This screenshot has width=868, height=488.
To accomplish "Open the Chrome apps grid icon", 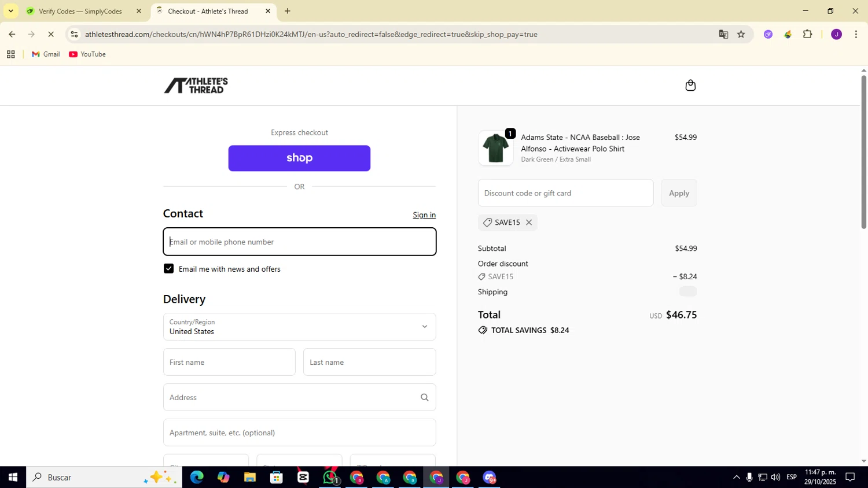I will (x=10, y=54).
